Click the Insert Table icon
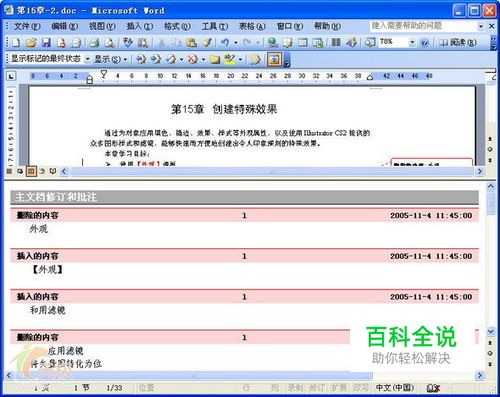Screen dimensions: 500x397 click(303, 42)
